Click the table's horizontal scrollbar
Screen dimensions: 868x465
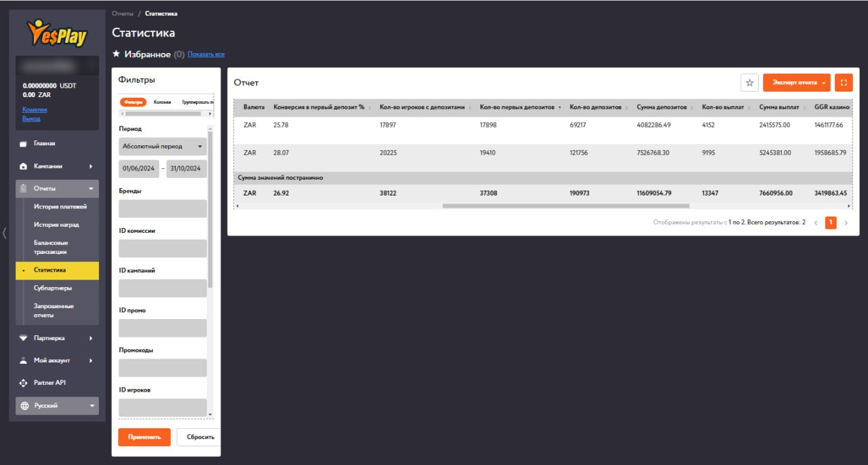click(x=566, y=206)
